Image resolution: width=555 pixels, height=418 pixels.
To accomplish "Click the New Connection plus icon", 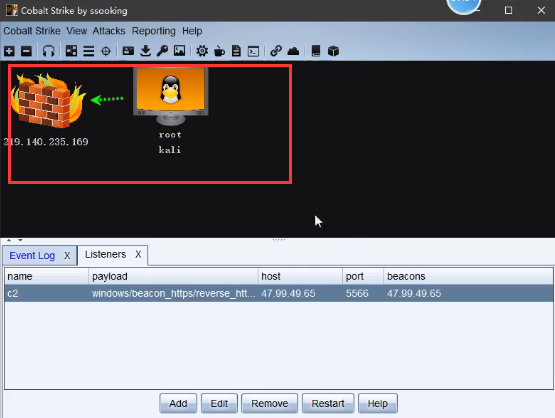I will 10,51.
